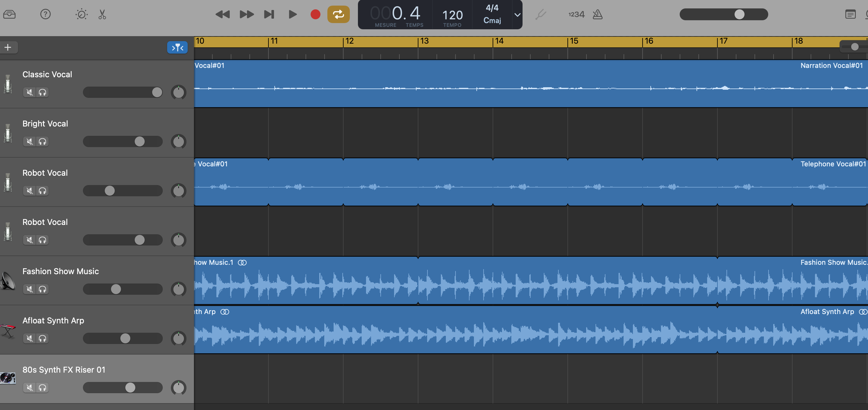Click the position display 000.4

coord(395,13)
